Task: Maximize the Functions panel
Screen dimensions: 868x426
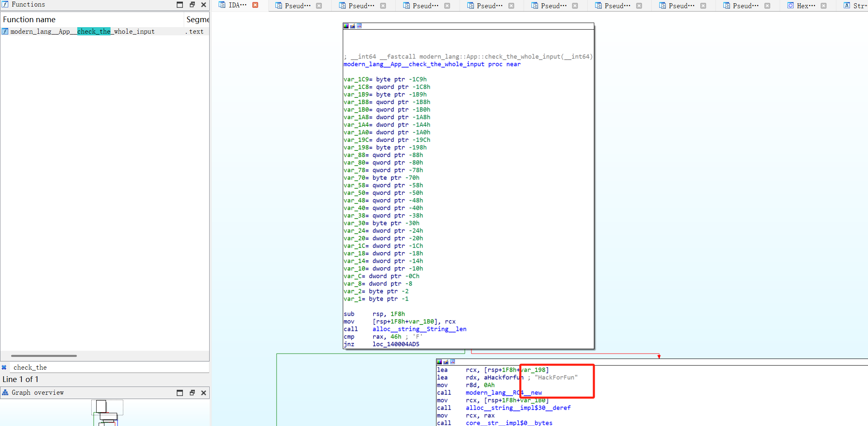Action: [180, 5]
